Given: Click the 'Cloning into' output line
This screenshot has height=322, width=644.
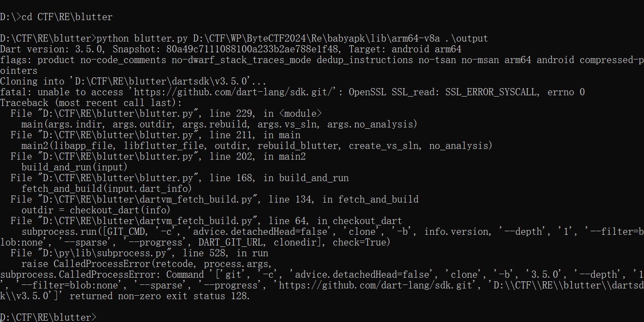Looking at the screenshot, I should click(x=133, y=81).
